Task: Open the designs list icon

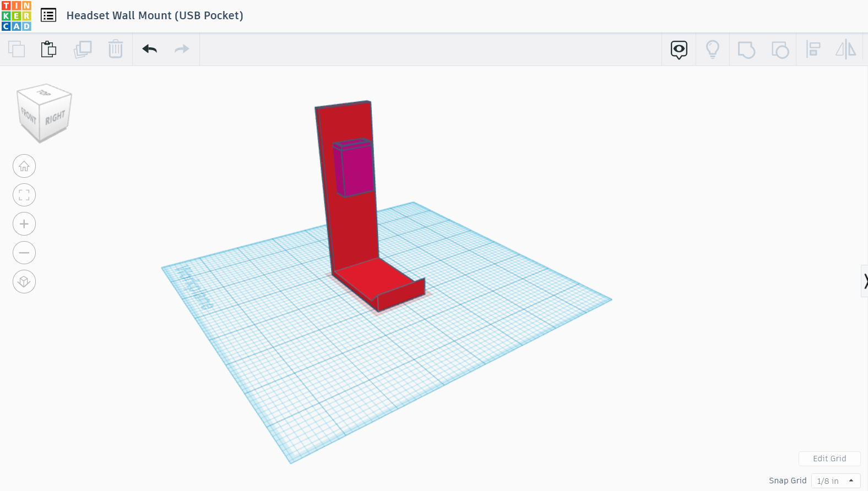Action: pyautogui.click(x=48, y=15)
